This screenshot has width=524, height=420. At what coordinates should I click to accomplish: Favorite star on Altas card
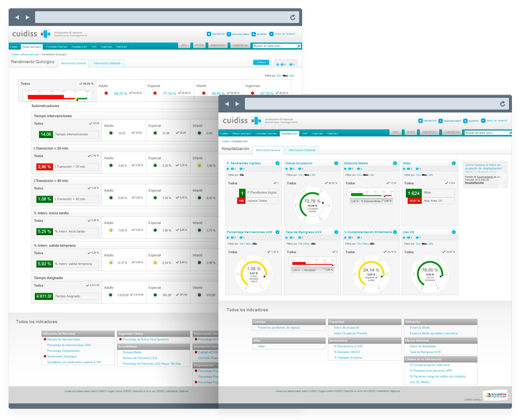(404, 168)
